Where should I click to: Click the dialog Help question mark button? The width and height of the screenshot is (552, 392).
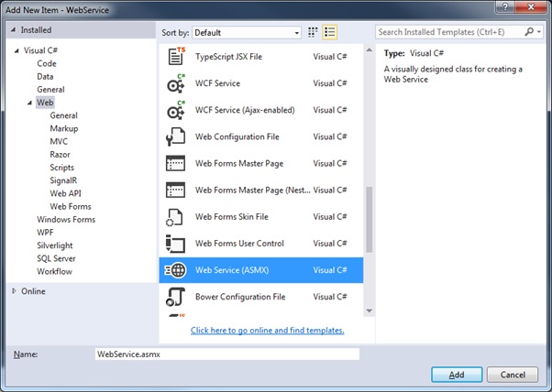pos(505,6)
